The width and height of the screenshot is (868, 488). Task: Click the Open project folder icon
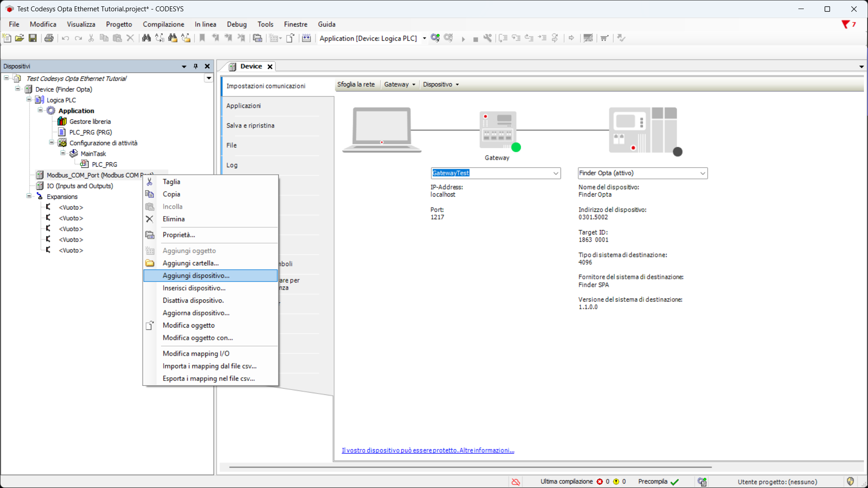coord(19,38)
